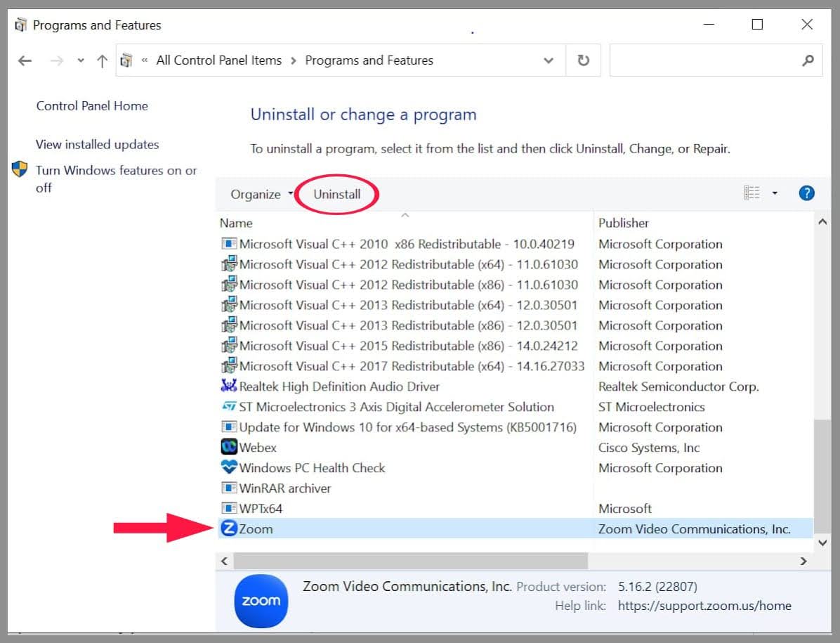Screen dimensions: 840x643
Task: Navigate up one level with the up arrow
Action: point(101,60)
